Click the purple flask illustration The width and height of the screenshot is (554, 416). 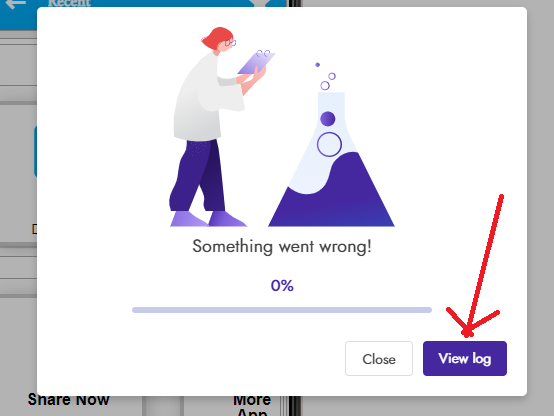pyautogui.click(x=331, y=159)
